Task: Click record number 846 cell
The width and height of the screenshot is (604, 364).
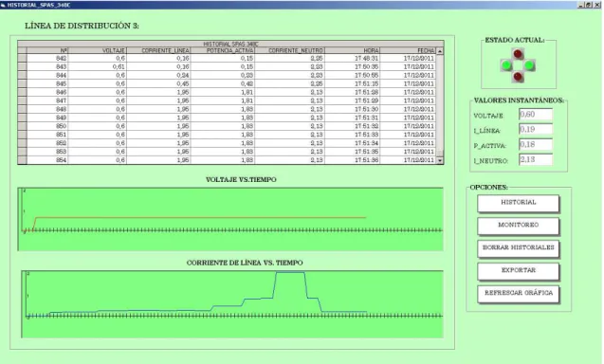Action: pos(47,92)
